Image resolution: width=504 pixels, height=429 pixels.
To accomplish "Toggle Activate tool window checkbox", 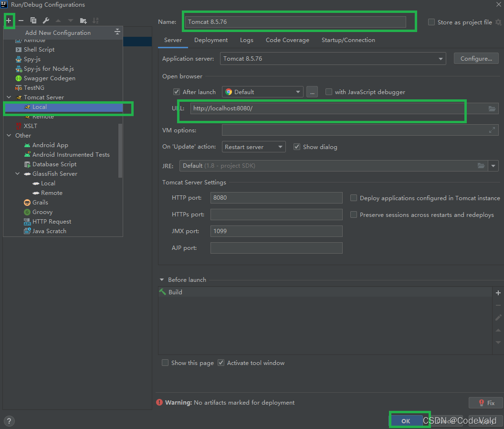I will click(221, 363).
